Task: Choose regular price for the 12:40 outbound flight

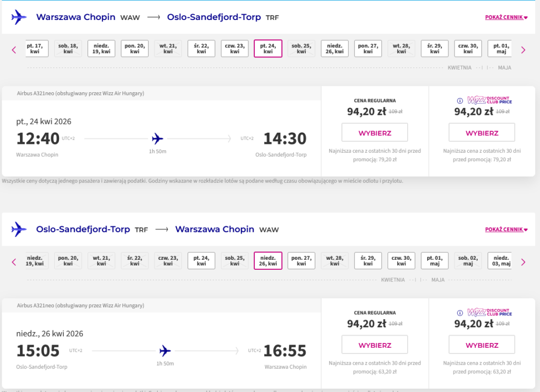Action: pos(374,133)
